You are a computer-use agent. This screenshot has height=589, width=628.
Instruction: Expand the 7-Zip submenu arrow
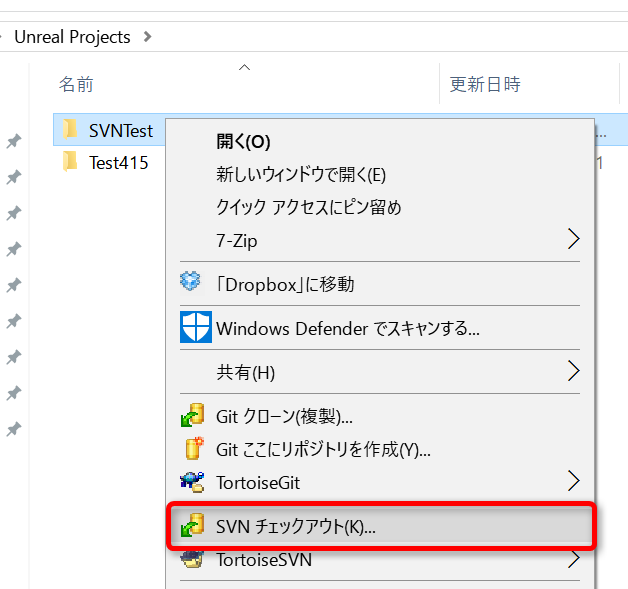coord(574,239)
